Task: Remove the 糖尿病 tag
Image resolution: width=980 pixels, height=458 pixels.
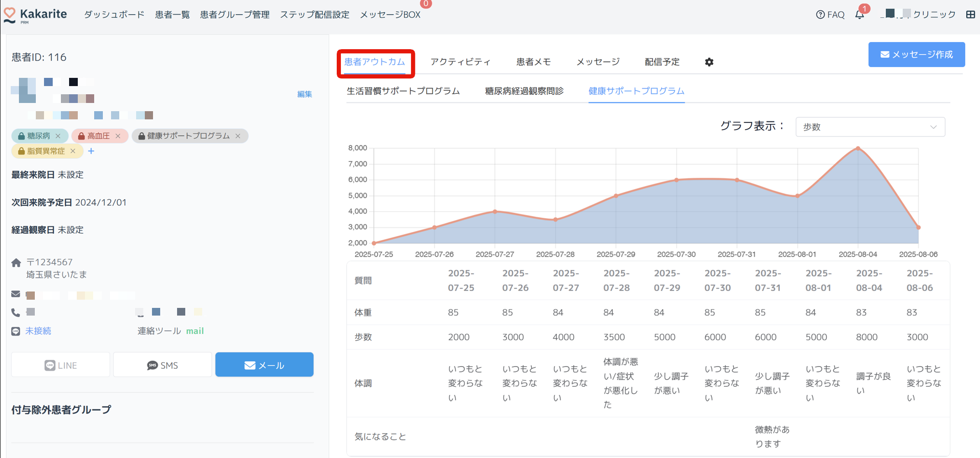Action: 58,136
